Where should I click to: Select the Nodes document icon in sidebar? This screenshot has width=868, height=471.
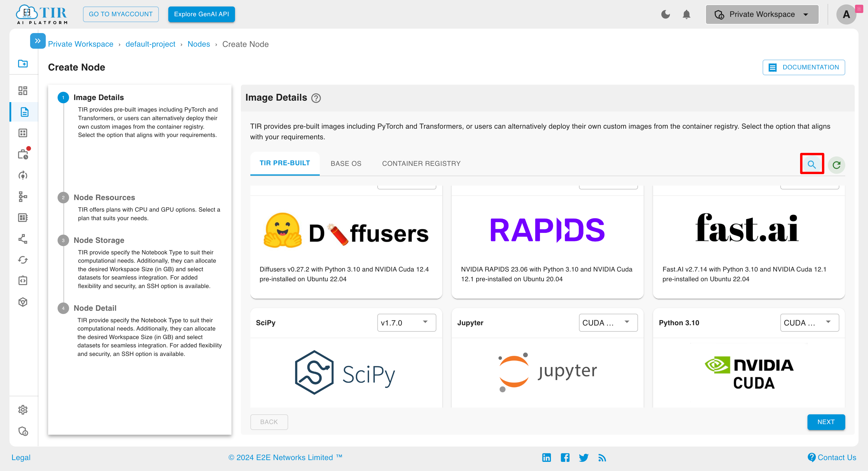pos(24,112)
